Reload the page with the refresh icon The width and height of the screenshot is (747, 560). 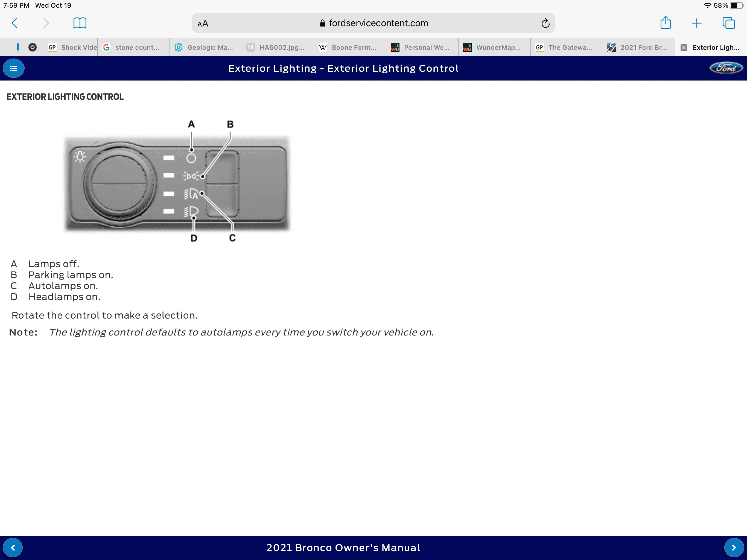point(545,23)
